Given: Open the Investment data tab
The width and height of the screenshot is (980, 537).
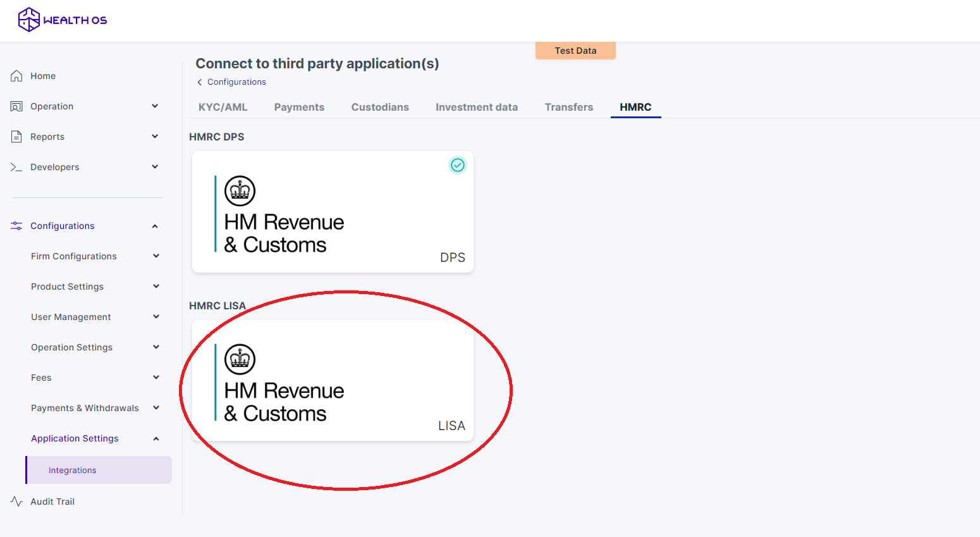Looking at the screenshot, I should tap(477, 108).
